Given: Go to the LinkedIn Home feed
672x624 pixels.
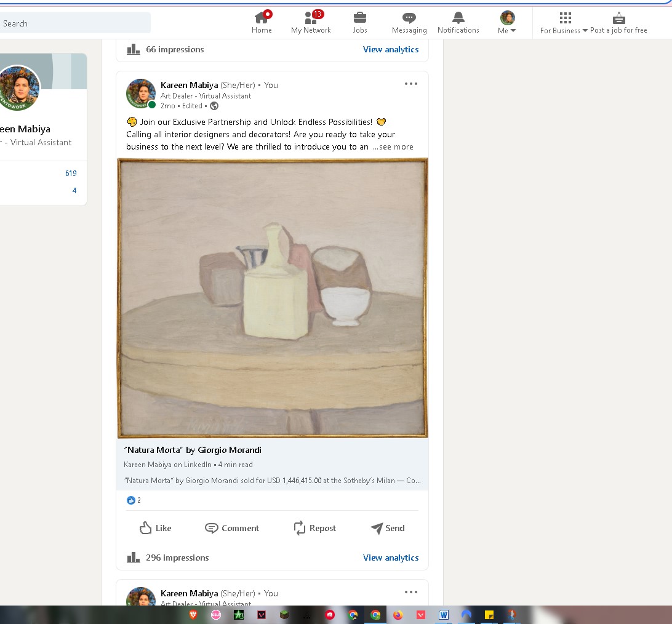Looking at the screenshot, I should point(262,22).
